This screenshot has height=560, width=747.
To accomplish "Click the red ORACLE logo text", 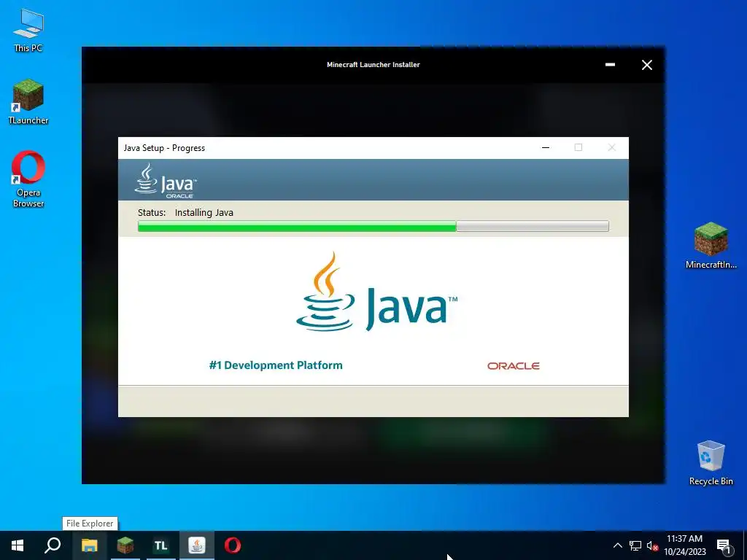I will point(513,366).
